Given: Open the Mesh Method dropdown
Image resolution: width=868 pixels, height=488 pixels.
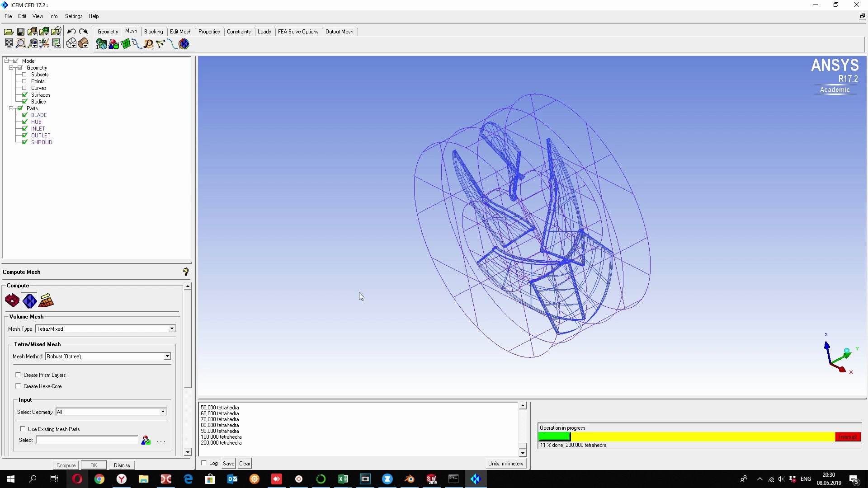Looking at the screenshot, I should (167, 357).
